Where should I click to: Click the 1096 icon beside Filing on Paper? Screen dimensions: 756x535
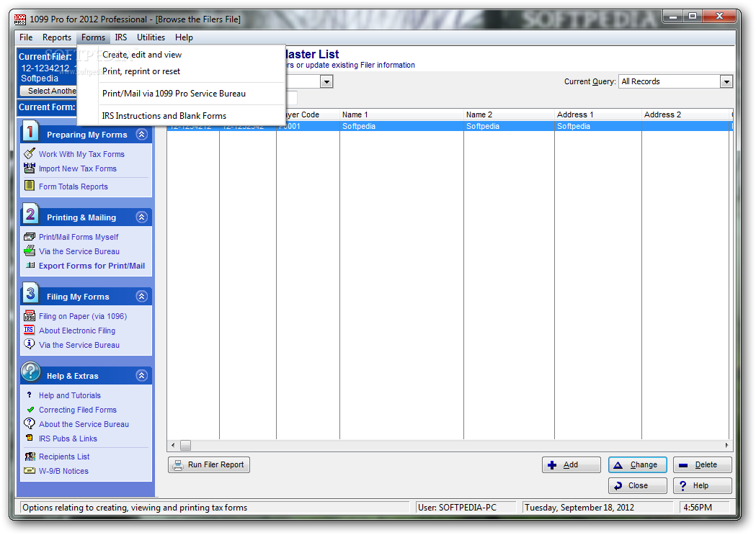click(30, 315)
